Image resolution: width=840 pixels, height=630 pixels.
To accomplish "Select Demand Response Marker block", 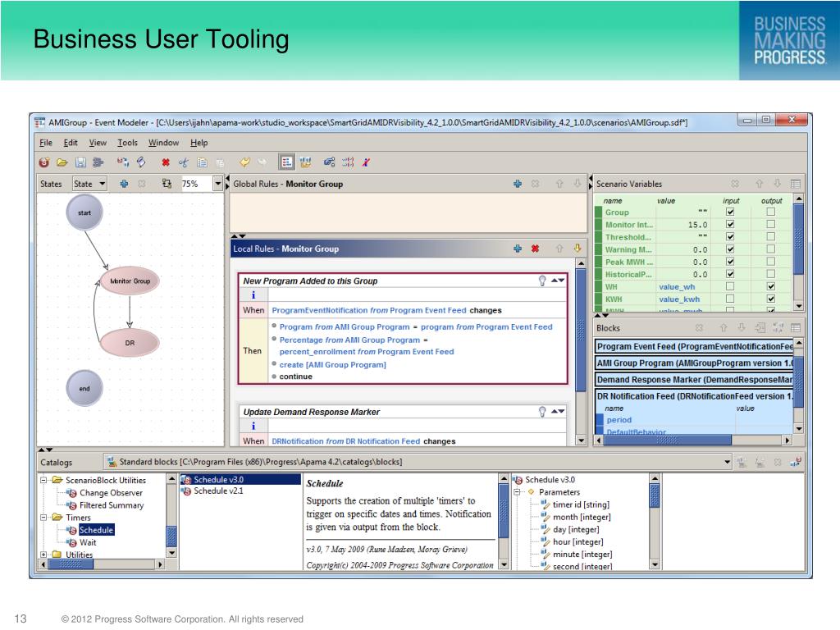I will point(694,380).
